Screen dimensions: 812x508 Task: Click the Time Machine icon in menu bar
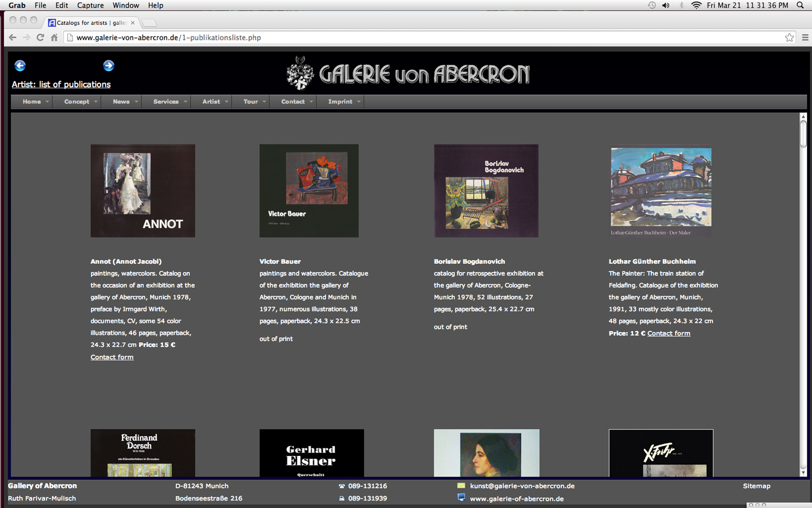click(x=652, y=5)
